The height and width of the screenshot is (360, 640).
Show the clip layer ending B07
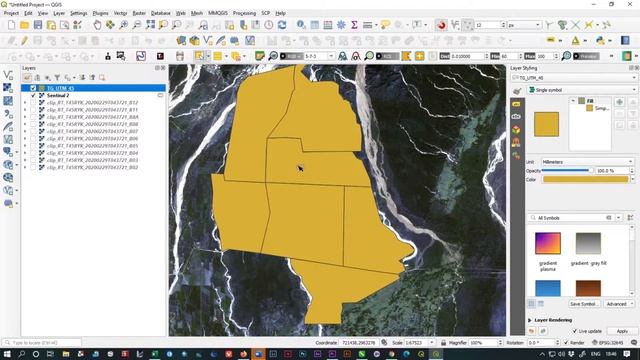coord(33,131)
